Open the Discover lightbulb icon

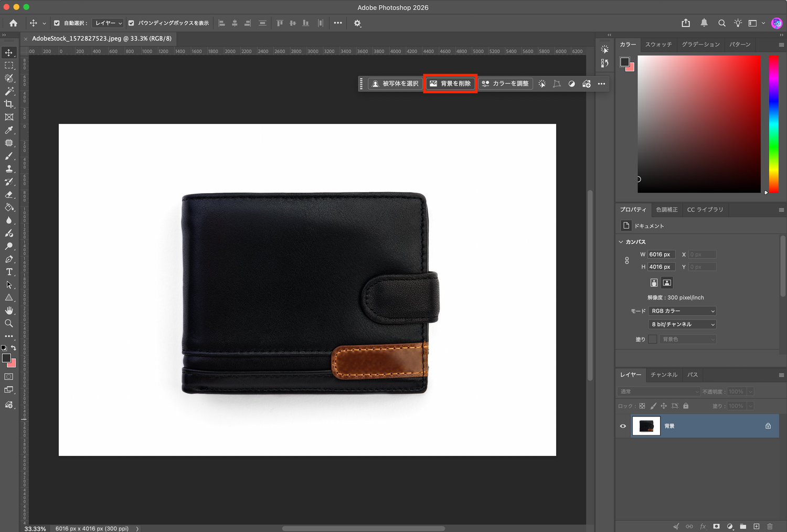[x=738, y=23]
